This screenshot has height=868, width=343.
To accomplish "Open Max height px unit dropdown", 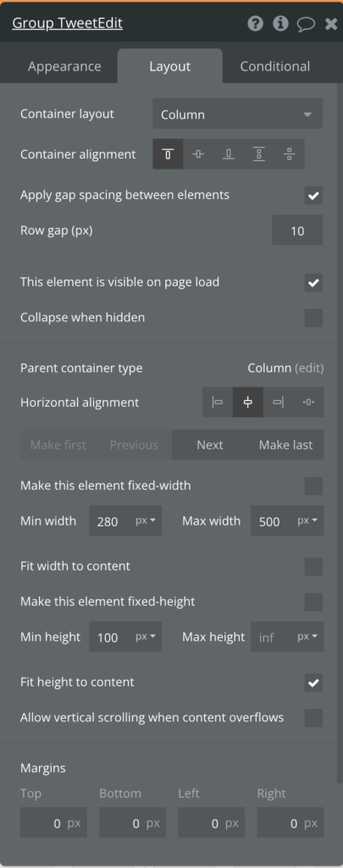I will pyautogui.click(x=307, y=637).
